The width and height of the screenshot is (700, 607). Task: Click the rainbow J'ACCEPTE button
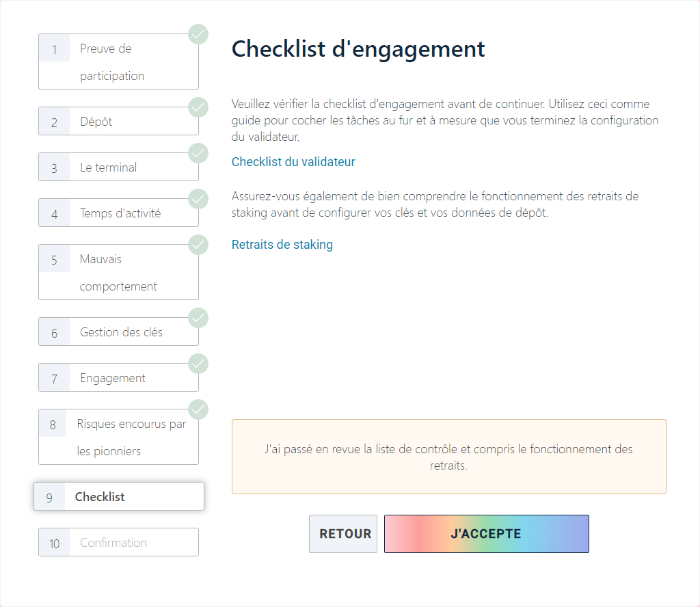tap(486, 534)
